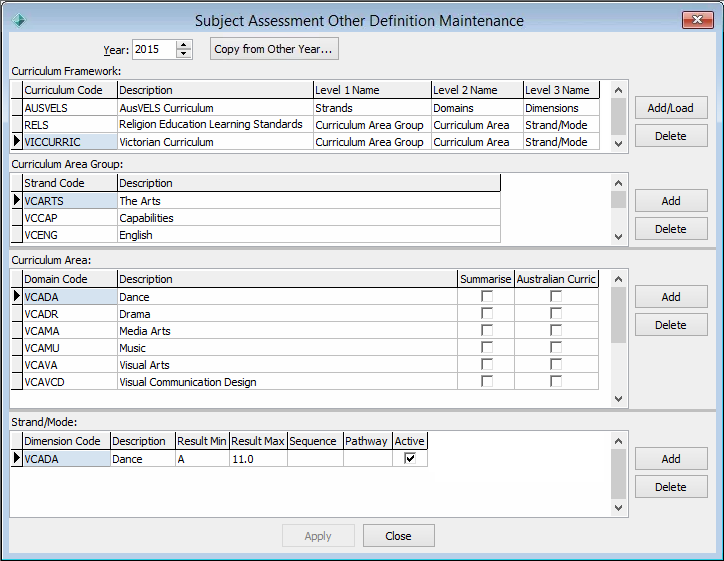Tick Summarise checkbox for Dance row

click(x=487, y=296)
